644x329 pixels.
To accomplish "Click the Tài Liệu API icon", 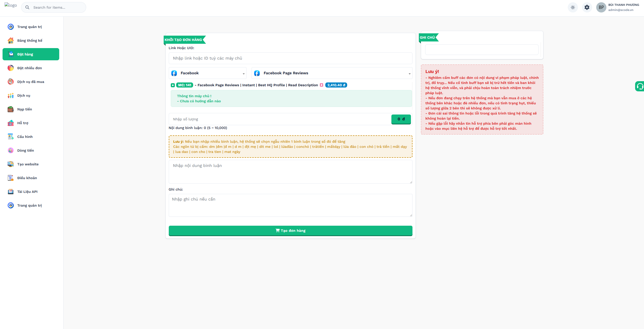I will pos(10,192).
